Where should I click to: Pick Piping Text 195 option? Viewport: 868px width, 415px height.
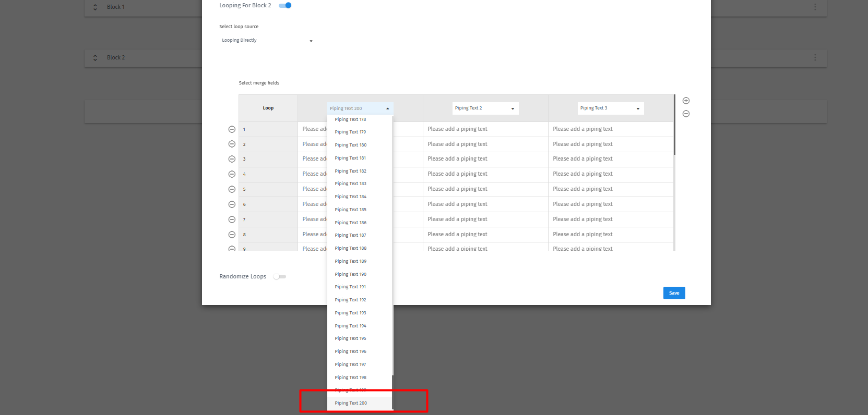360,338
